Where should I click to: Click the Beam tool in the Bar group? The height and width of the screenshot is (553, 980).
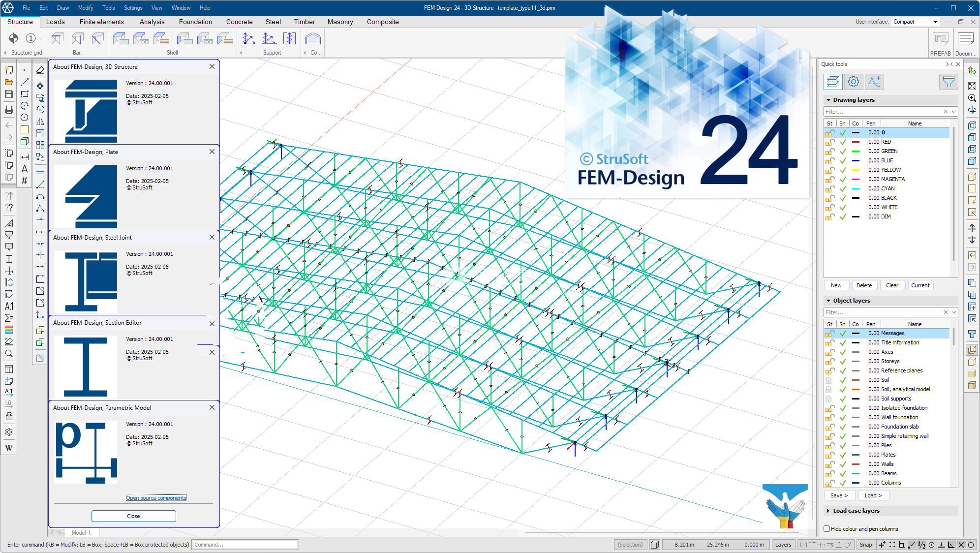click(57, 38)
